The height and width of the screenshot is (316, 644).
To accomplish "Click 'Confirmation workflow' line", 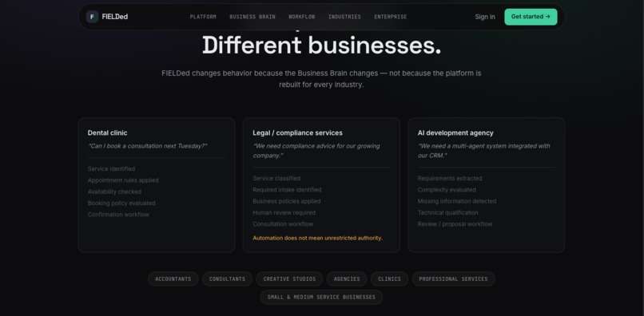I will 118,215.
